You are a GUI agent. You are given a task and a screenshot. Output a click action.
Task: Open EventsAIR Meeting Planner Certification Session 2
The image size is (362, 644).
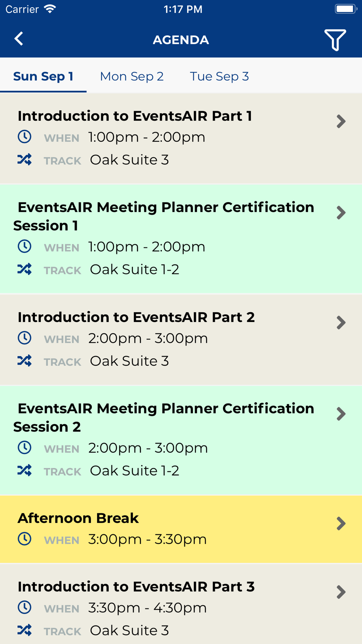[164, 417]
